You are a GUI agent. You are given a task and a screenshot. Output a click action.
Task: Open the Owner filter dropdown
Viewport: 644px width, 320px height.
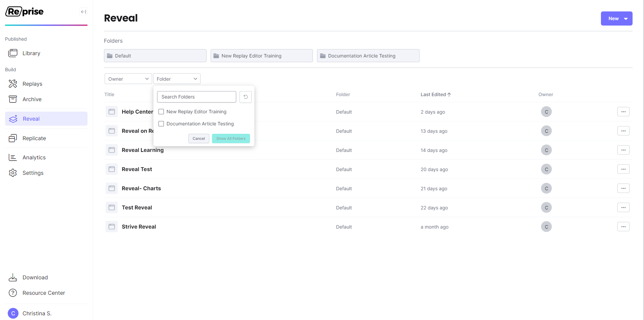(128, 79)
